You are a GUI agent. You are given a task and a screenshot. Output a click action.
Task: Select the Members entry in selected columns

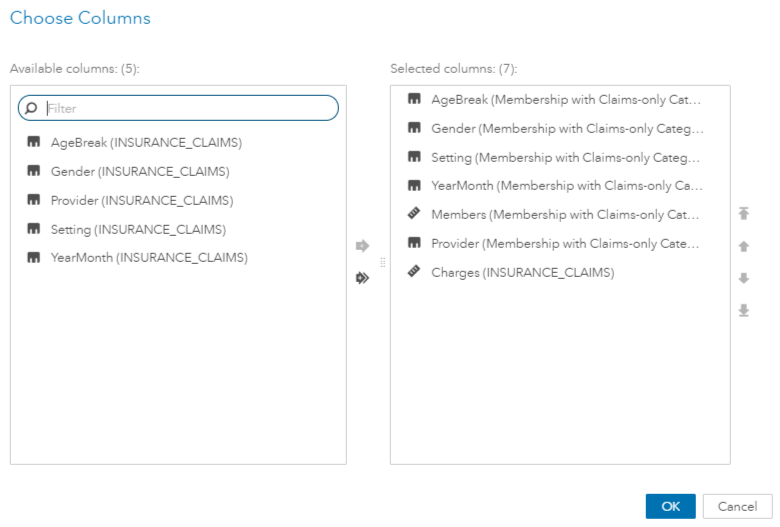[564, 214]
